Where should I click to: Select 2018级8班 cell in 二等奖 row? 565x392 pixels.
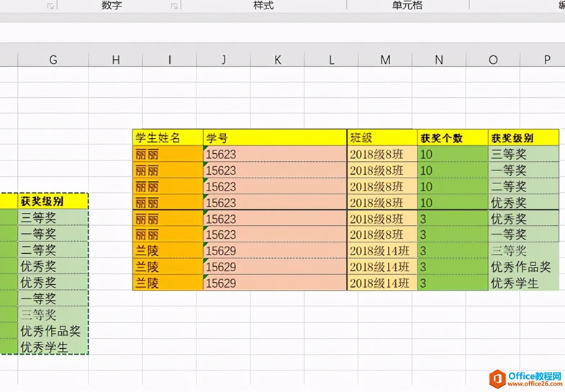(x=382, y=186)
